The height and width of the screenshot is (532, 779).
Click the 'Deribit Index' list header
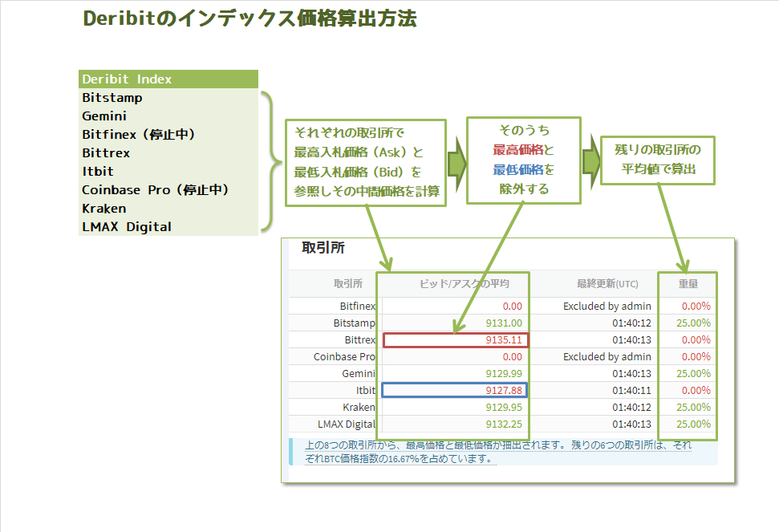pyautogui.click(x=168, y=79)
